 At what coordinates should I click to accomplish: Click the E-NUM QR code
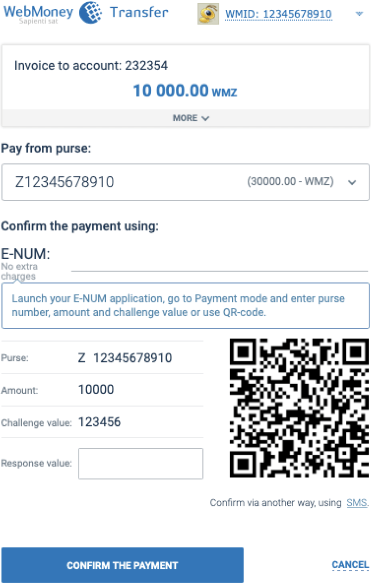click(299, 408)
